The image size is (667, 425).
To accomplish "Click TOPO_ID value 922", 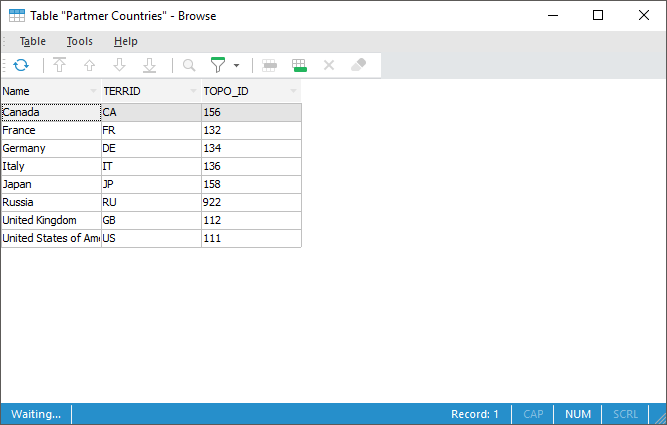I will 251,202.
